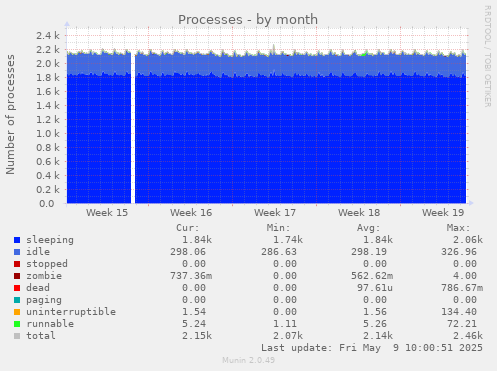This screenshot has height=371, width=497.
Task: Click the 'Avg:' column header
Action: coord(369,228)
